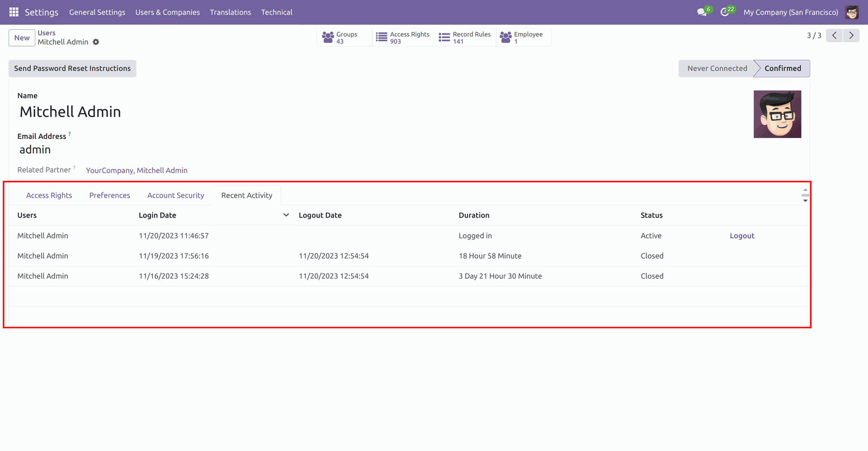Open the Users & Companies menu
868x451 pixels.
pyautogui.click(x=167, y=12)
